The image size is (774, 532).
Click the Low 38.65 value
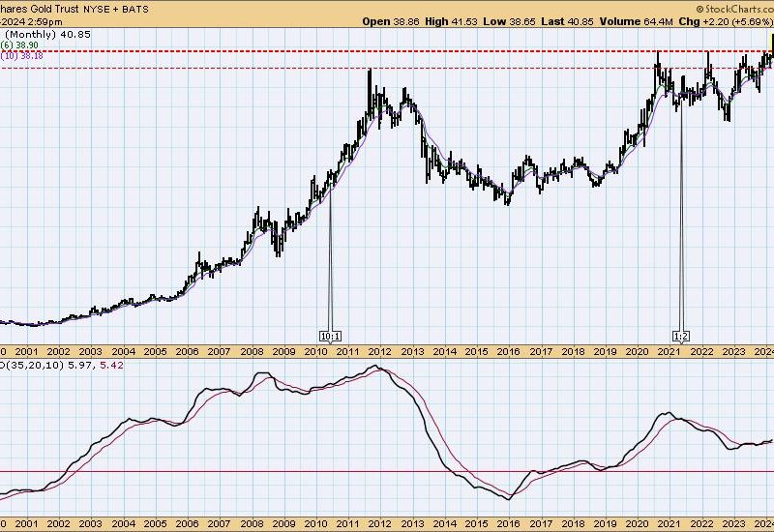point(510,21)
